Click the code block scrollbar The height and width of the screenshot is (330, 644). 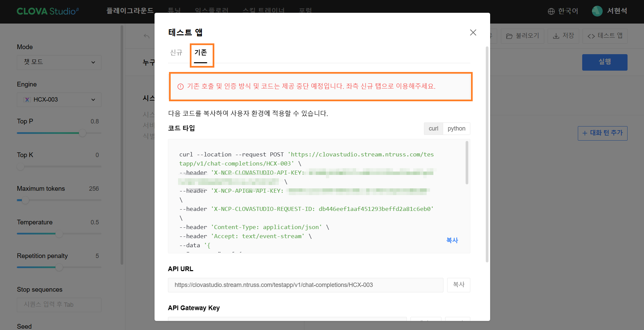point(467,163)
